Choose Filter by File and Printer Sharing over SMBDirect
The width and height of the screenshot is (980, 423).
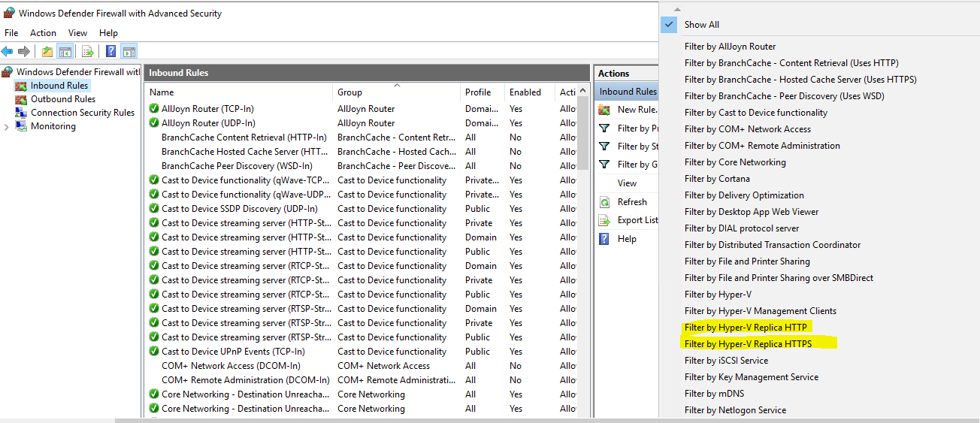pyautogui.click(x=779, y=278)
